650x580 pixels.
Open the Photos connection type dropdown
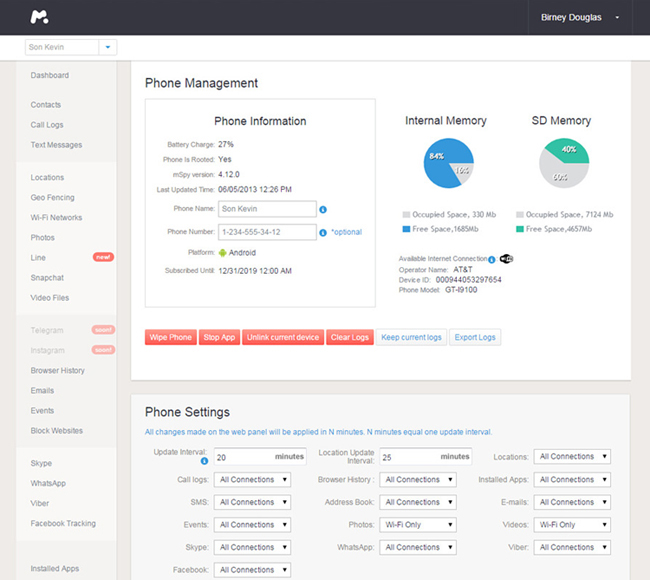(x=416, y=525)
